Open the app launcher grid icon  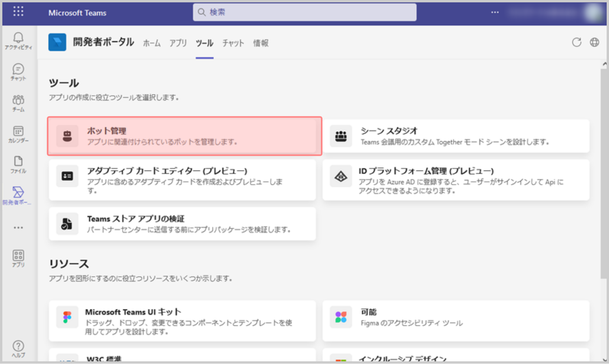tap(18, 11)
